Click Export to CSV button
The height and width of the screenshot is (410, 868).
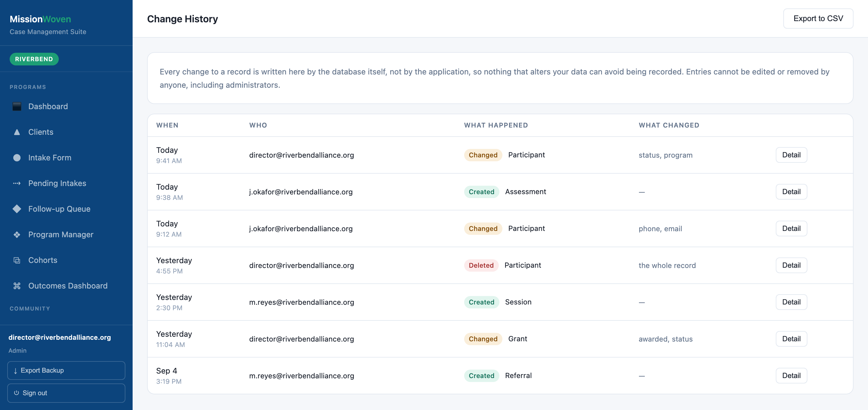[x=818, y=19]
